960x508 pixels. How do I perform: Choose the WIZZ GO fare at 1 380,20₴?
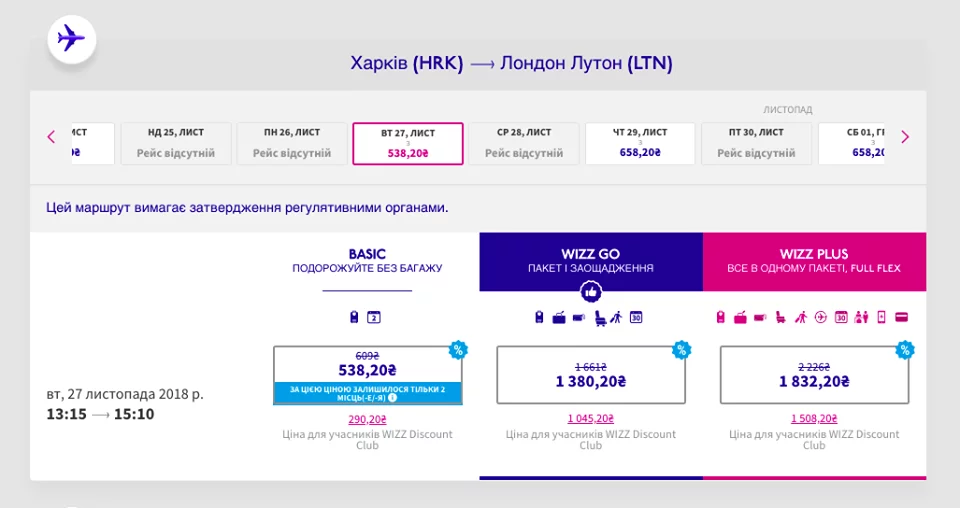[591, 375]
